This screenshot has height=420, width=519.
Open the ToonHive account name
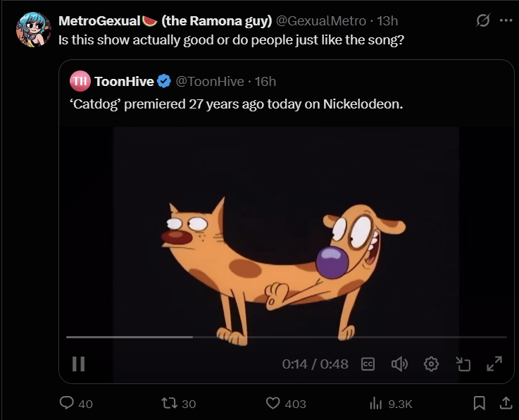click(123, 82)
